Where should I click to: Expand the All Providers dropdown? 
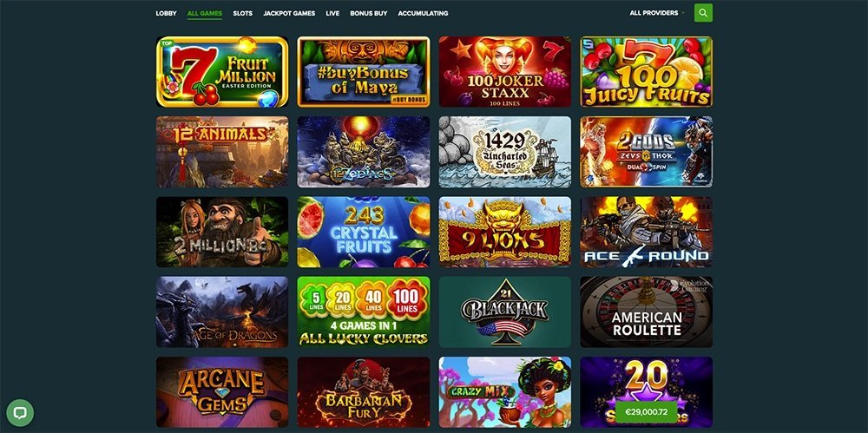[657, 13]
